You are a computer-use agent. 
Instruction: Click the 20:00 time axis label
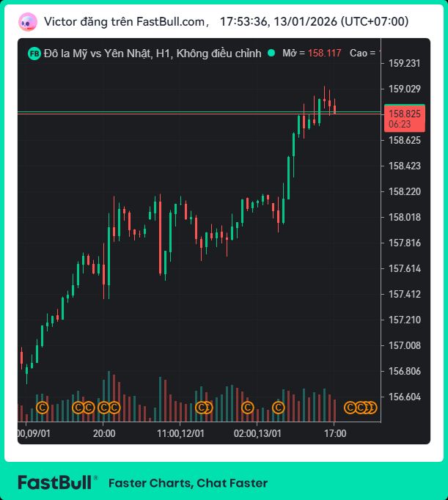tap(104, 433)
